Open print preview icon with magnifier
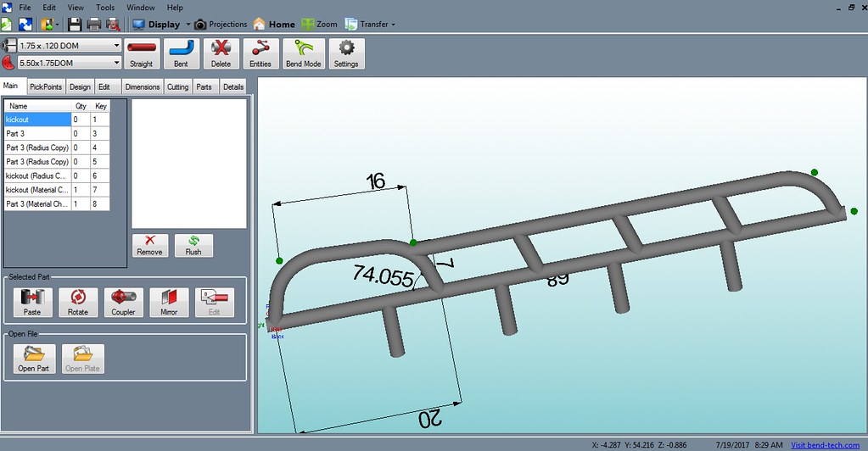 113,25
